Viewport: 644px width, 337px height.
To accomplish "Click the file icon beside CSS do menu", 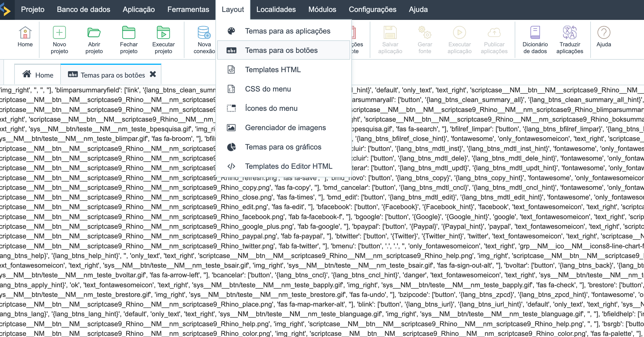I will (231, 89).
